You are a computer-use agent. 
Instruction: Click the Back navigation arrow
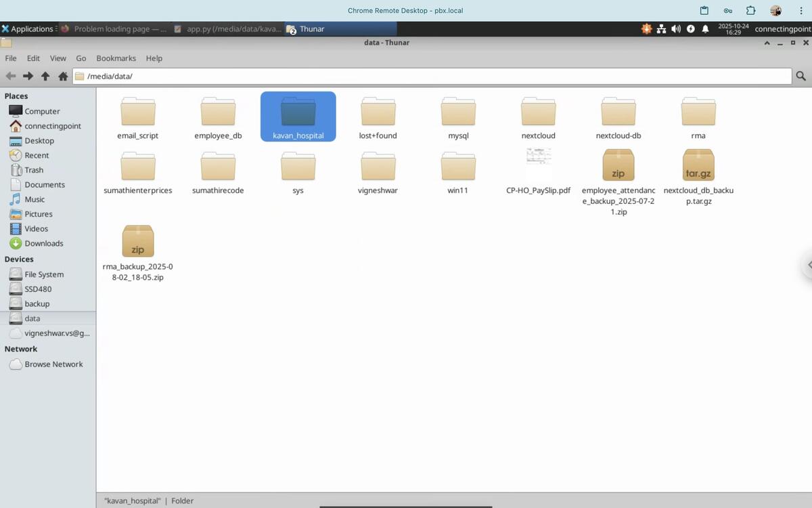pos(11,77)
